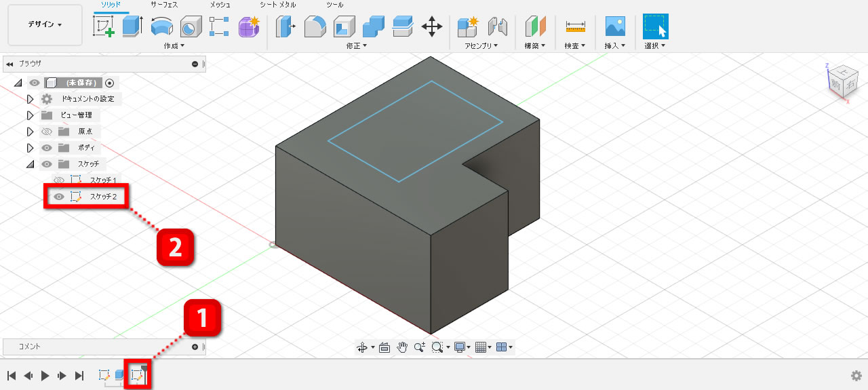868x390 pixels.
Task: Hide the ボディ folder
Action: [x=47, y=148]
